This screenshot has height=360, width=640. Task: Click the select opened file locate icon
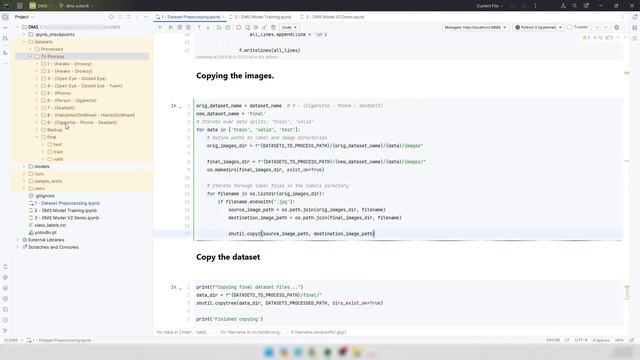(111, 17)
